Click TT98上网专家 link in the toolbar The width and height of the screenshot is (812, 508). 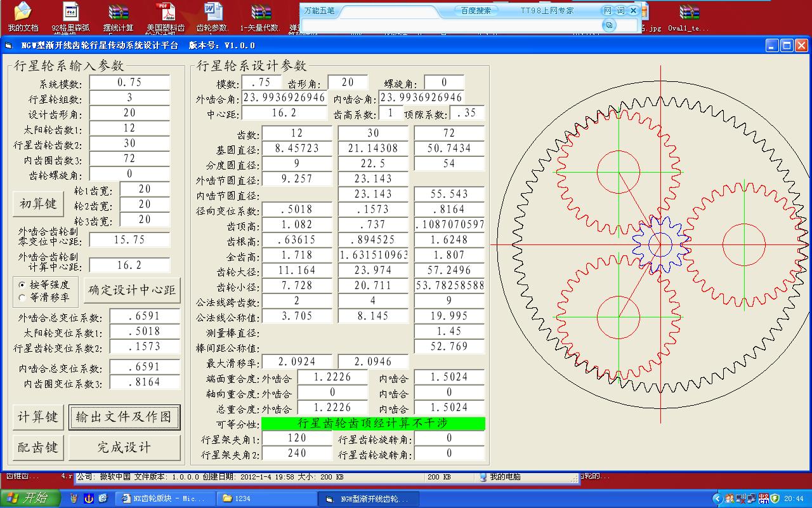coord(547,11)
